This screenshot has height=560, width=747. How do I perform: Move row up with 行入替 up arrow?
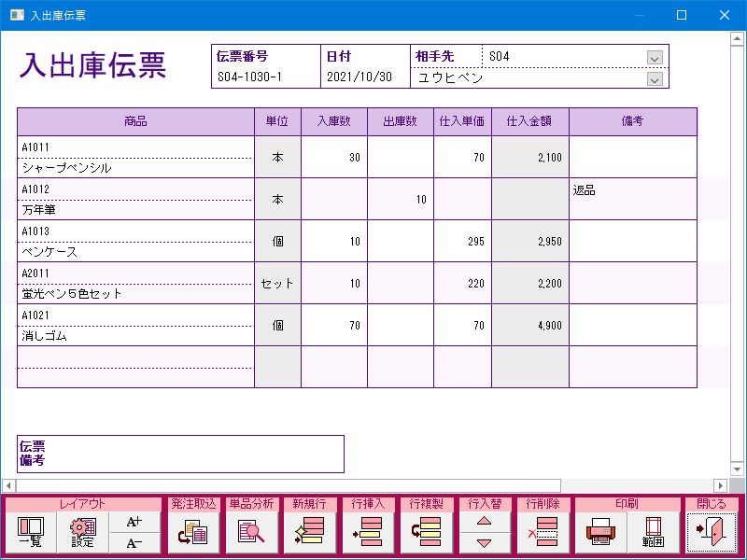pyautogui.click(x=484, y=522)
